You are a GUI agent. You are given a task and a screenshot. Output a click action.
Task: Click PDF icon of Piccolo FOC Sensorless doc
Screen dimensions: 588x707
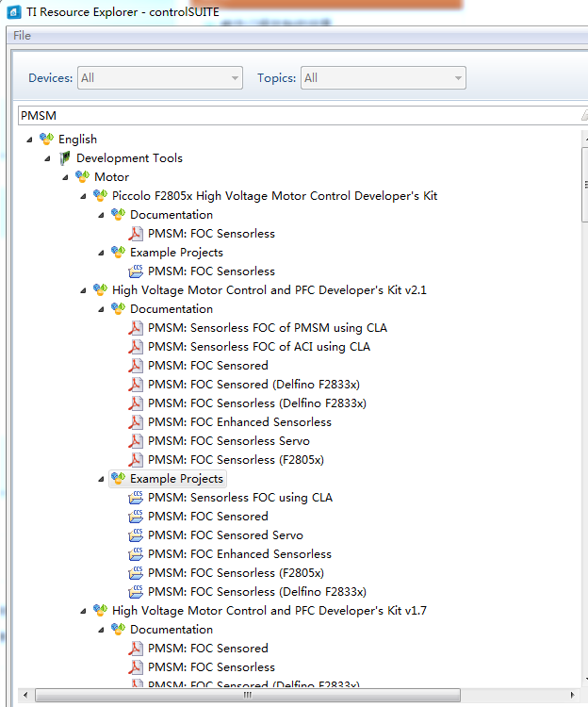point(136,234)
